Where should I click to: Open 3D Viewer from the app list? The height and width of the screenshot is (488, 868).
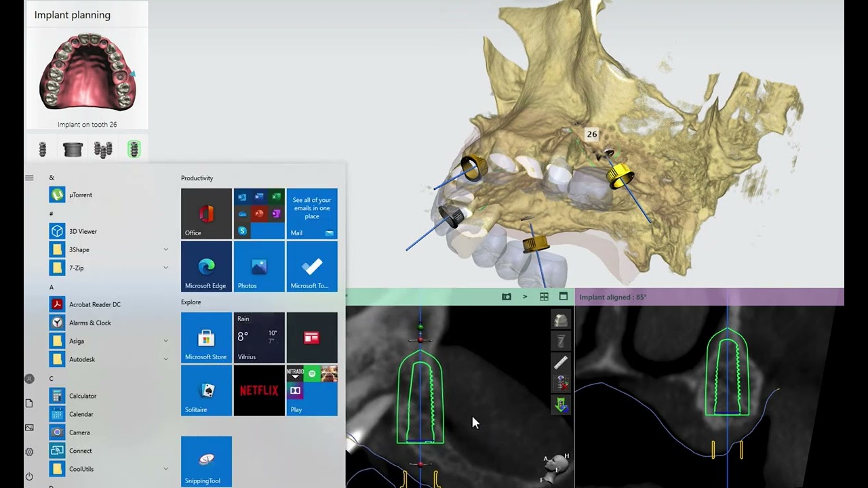tap(108, 232)
